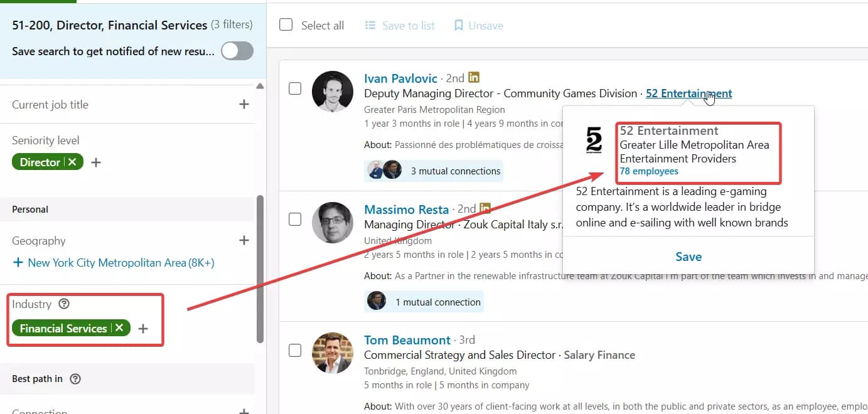The width and height of the screenshot is (868, 414).
Task: View Ivan Pavlovic's 3 mutual connections
Action: pos(434,171)
